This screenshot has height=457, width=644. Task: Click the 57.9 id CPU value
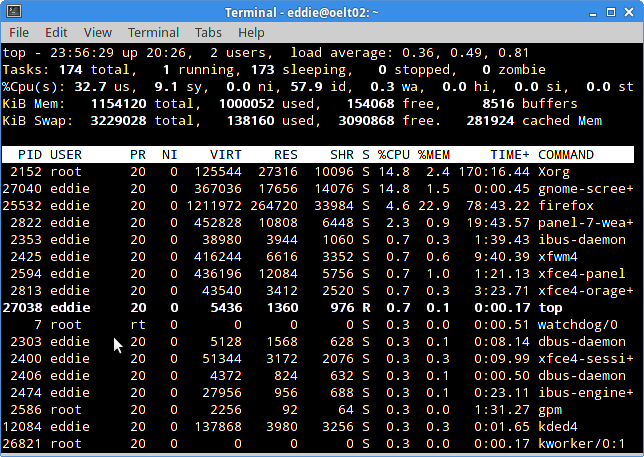[x=306, y=87]
